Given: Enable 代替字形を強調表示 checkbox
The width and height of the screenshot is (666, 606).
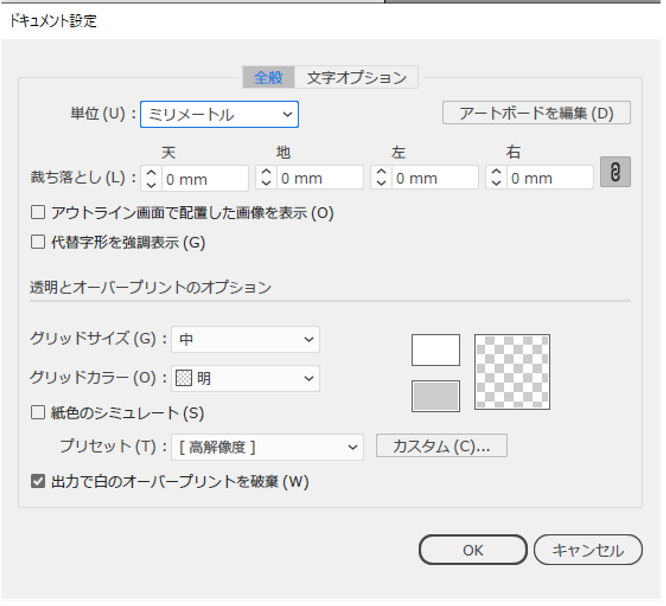Looking at the screenshot, I should [x=38, y=242].
